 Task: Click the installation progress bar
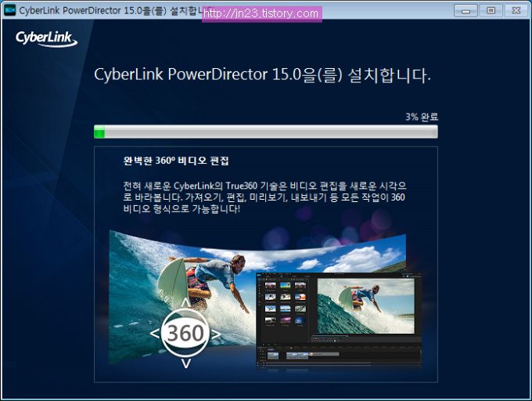point(266,132)
